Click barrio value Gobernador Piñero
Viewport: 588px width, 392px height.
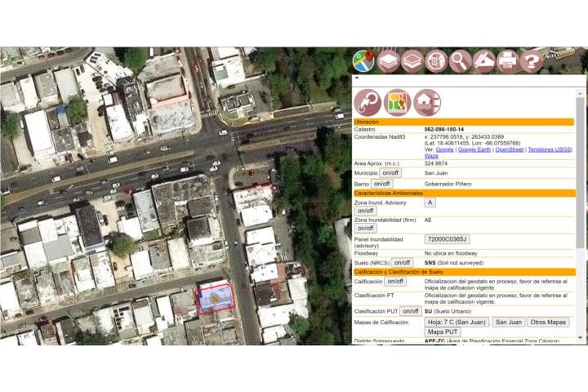click(448, 184)
